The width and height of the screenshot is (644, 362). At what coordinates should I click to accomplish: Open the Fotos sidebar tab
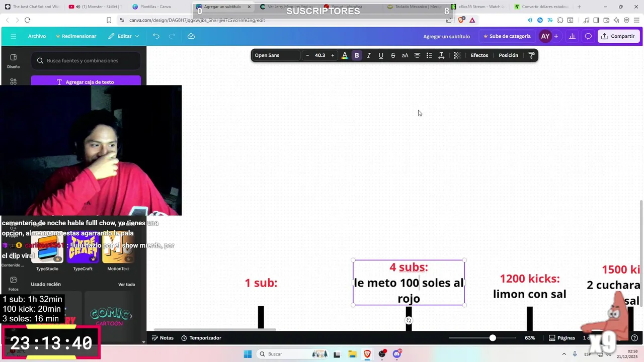tap(13, 284)
